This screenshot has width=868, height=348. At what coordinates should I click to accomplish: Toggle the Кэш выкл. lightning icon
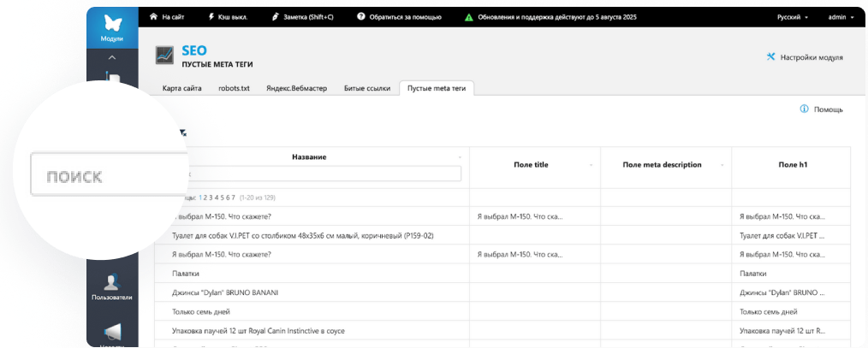pyautogui.click(x=211, y=17)
